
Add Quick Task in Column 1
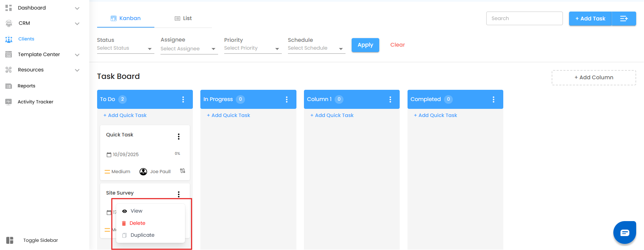(x=332, y=116)
